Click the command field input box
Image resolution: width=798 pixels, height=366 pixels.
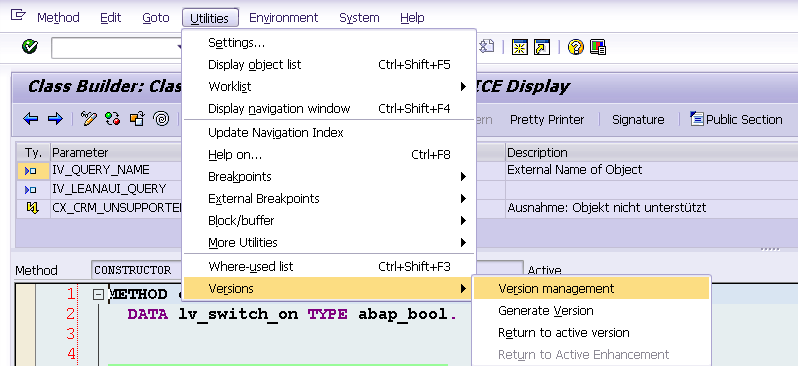coord(117,48)
